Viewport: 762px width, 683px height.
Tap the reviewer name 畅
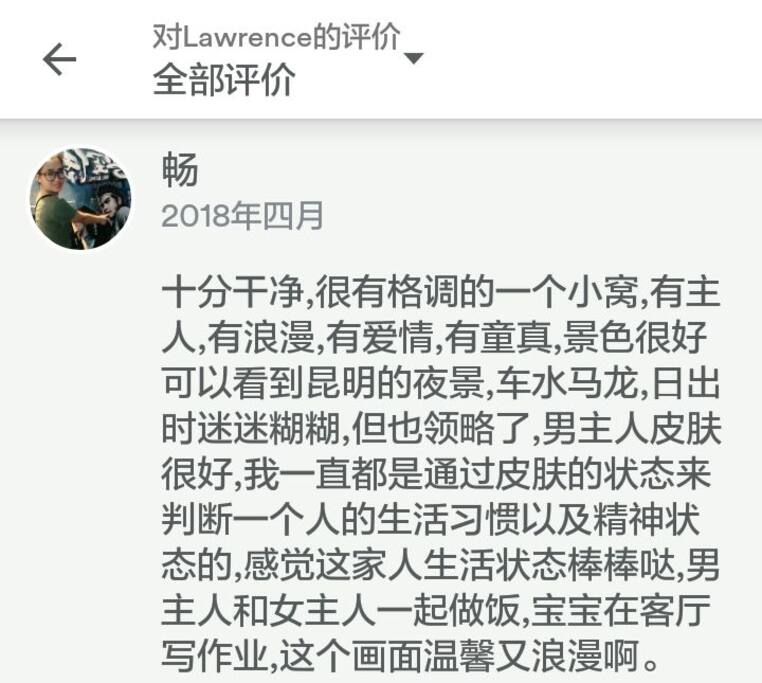(180, 169)
